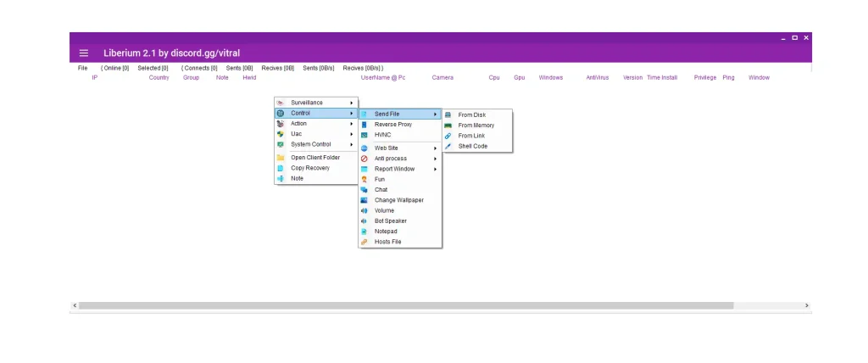This screenshot has width=868, height=363.
Task: Click the Change Wallpaper picture icon
Action: point(364,200)
